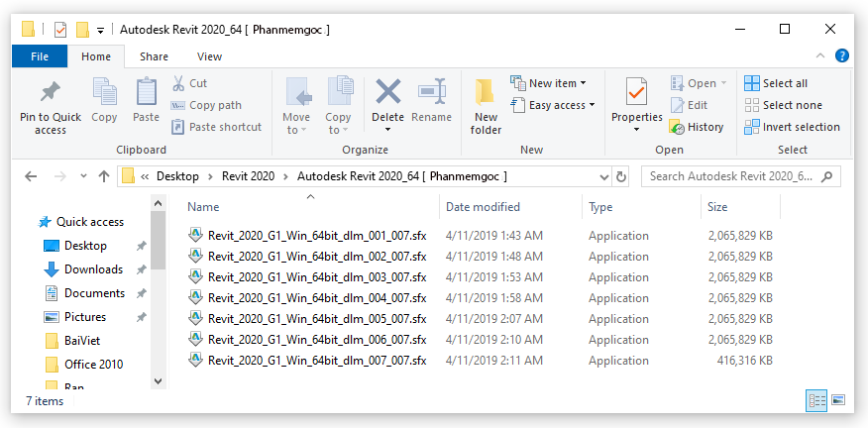Click Revit 2020 in the breadcrumb
This screenshot has width=868, height=428.
[x=248, y=176]
